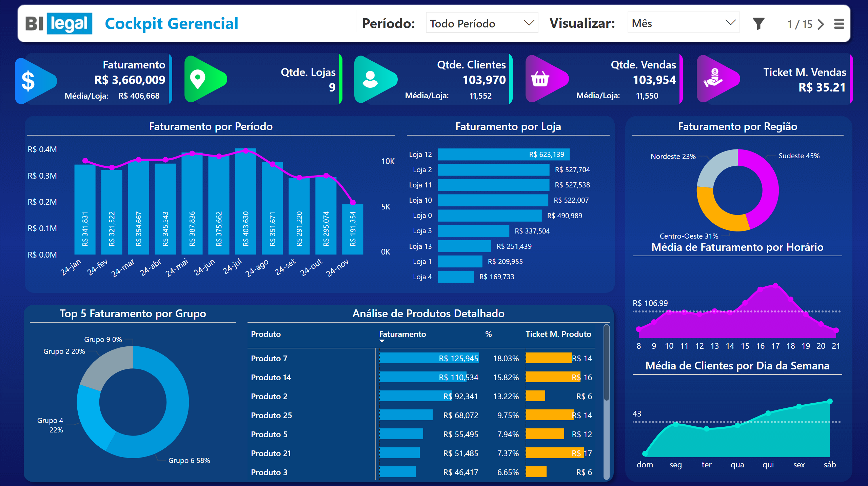The height and width of the screenshot is (486, 868).
Task: Click the filter funnel icon
Action: [x=758, y=24]
